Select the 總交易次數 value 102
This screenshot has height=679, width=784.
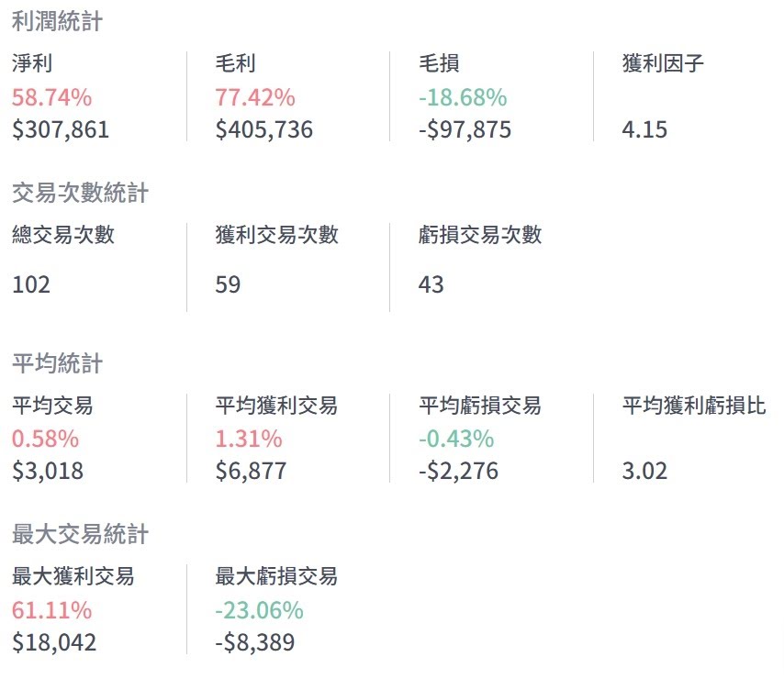(31, 284)
